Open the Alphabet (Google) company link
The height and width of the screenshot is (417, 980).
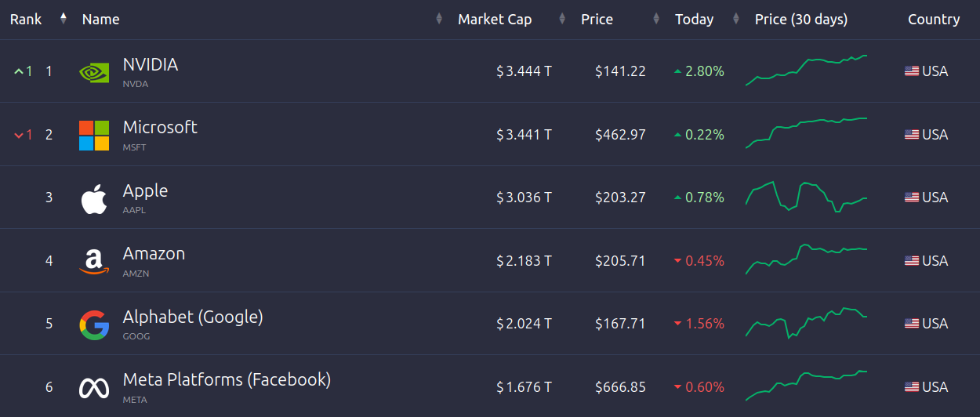tap(193, 317)
